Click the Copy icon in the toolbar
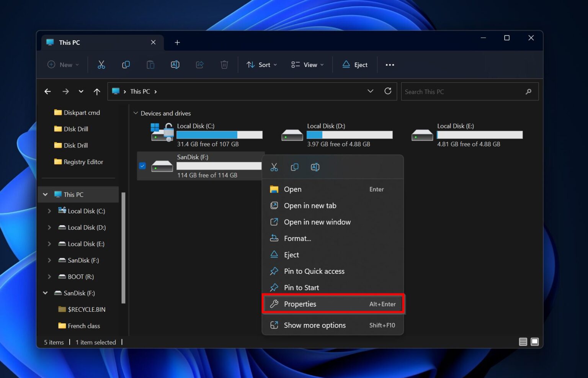Viewport: 588px width, 378px height. pyautogui.click(x=126, y=64)
